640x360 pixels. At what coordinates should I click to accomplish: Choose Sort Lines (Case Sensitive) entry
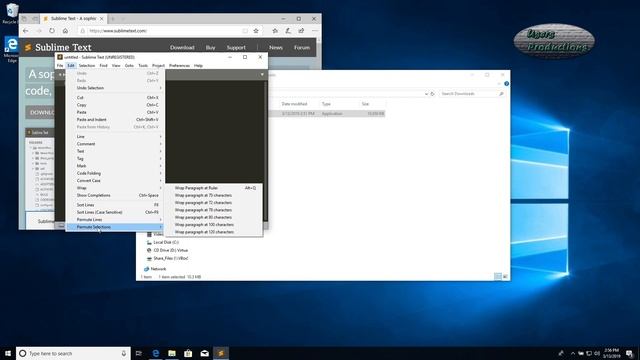tap(116, 212)
